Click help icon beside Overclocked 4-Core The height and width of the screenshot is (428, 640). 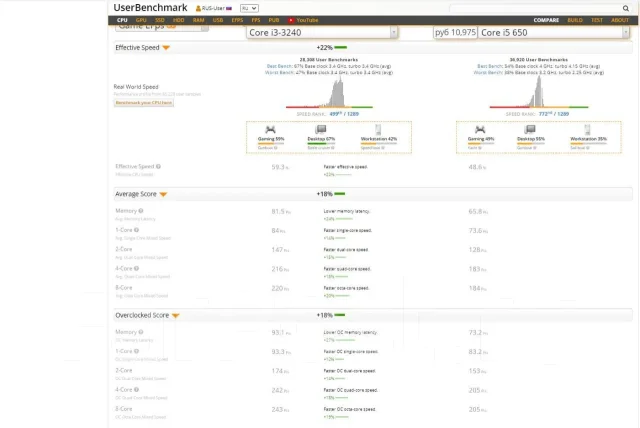(136, 390)
